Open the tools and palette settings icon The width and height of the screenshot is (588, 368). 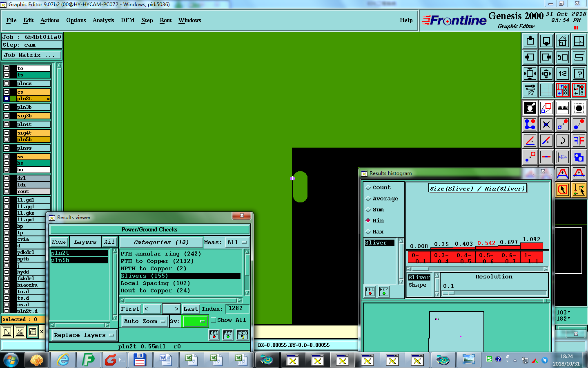click(530, 90)
